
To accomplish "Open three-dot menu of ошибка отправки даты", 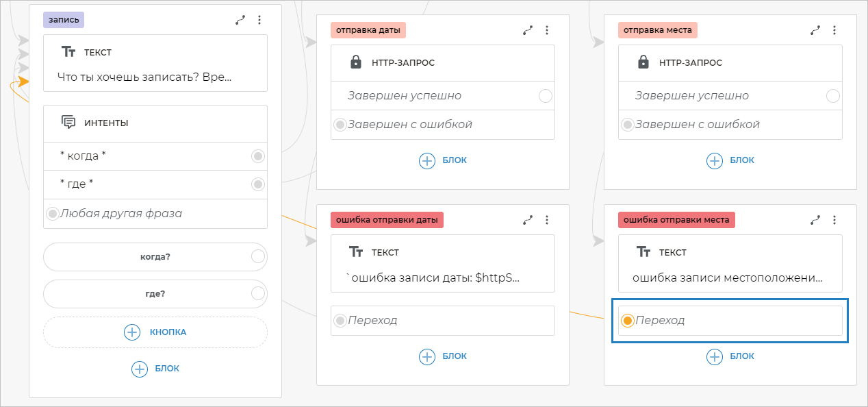I will tap(547, 220).
